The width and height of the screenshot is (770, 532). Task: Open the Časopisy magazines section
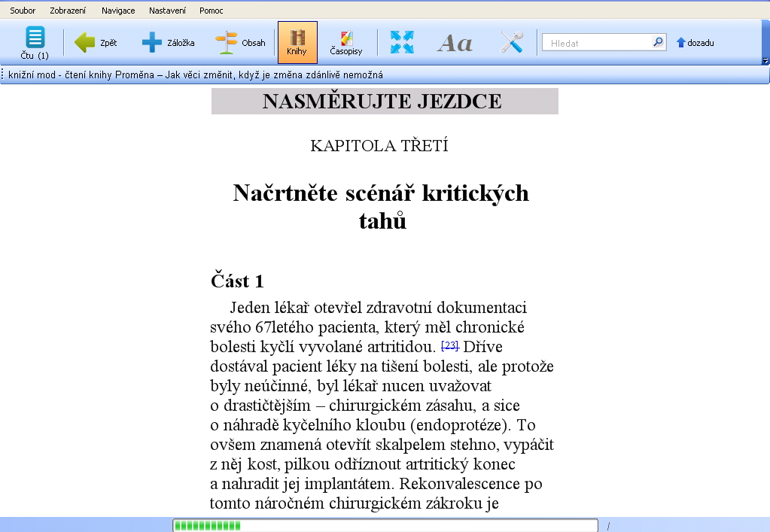[346, 43]
